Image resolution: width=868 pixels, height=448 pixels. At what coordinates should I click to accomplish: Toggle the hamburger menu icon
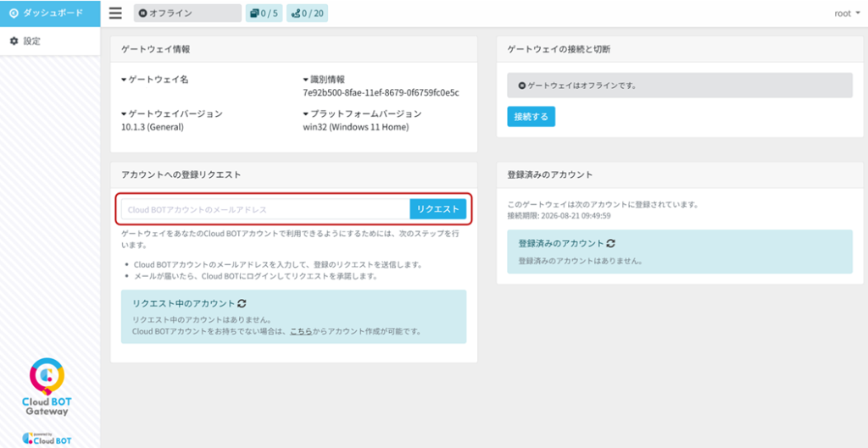(115, 14)
